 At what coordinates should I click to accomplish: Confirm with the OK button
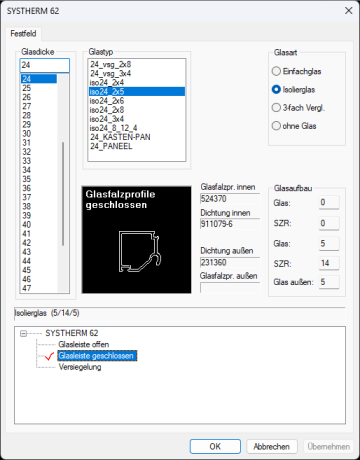pyautogui.click(x=215, y=446)
